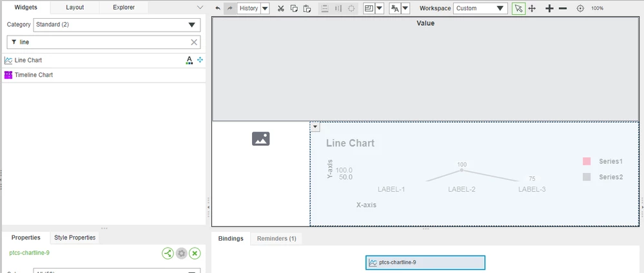Viewport: 644px width, 273px height.
Task: Click inside the widget filter text field
Action: [x=104, y=42]
